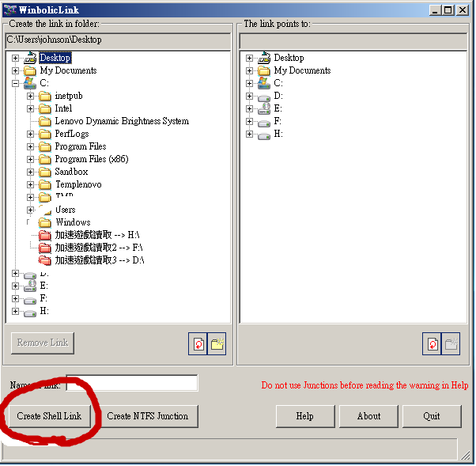Click Quit to exit the program
This screenshot has height=466, width=476.
pos(432,416)
